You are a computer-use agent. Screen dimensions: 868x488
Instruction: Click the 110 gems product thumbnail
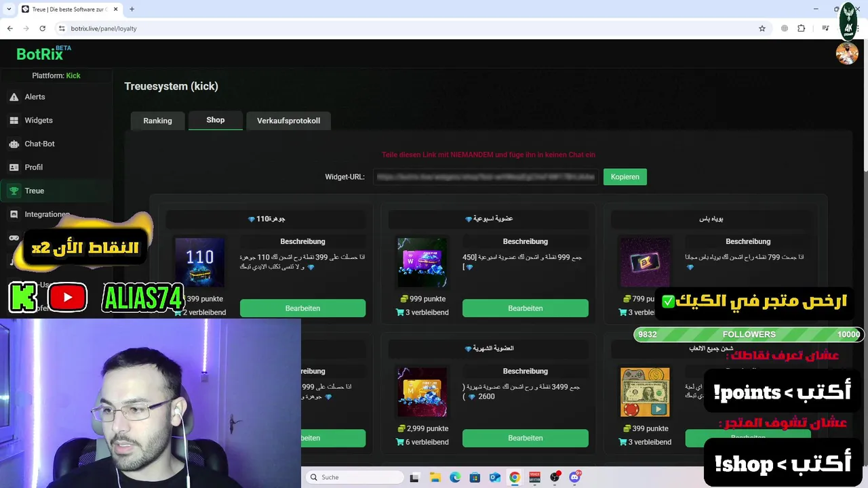click(199, 262)
